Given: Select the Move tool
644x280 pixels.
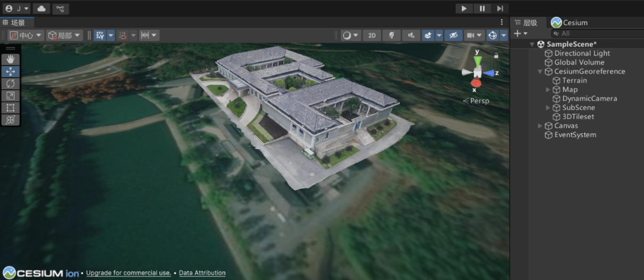Looking at the screenshot, I should coord(11,72).
